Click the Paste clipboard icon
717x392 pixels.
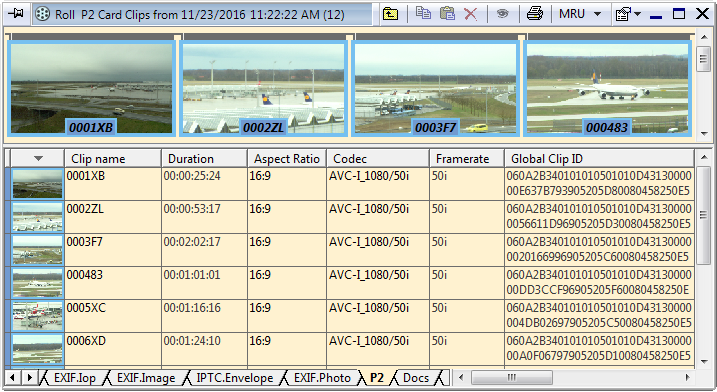coord(447,14)
